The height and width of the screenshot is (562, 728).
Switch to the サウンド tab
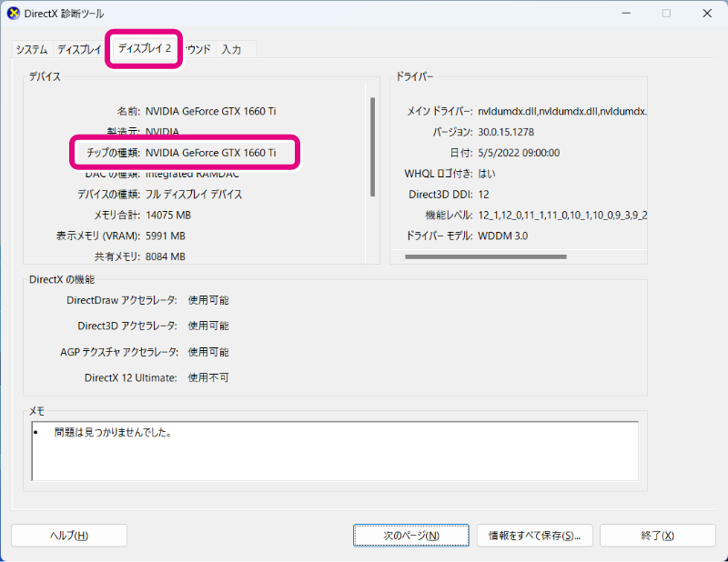click(x=198, y=50)
